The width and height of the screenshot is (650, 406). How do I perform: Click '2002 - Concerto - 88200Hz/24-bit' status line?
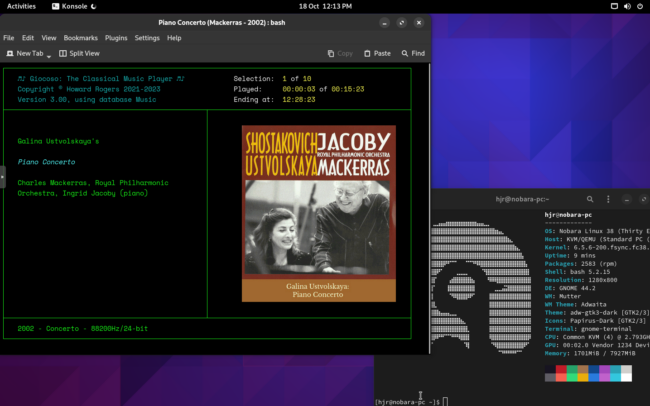(x=82, y=328)
